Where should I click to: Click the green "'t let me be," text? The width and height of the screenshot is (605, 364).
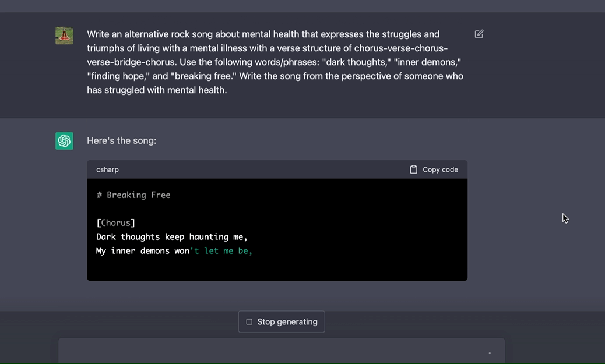(x=221, y=251)
